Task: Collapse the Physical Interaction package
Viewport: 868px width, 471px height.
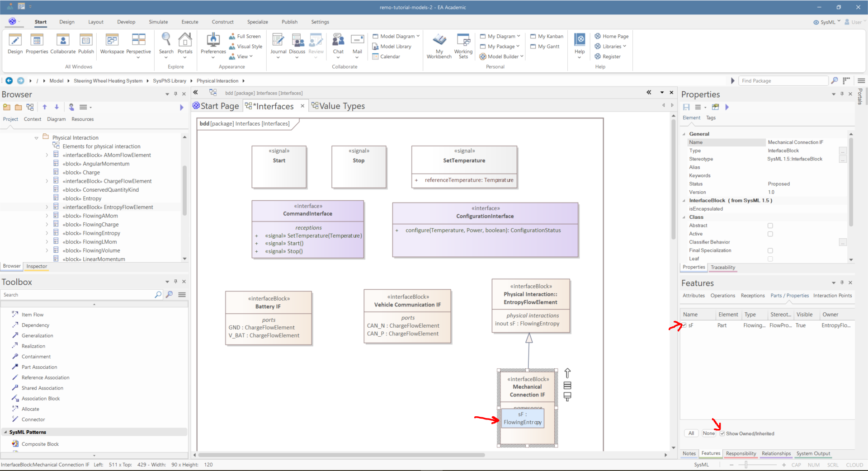Action: tap(36, 138)
